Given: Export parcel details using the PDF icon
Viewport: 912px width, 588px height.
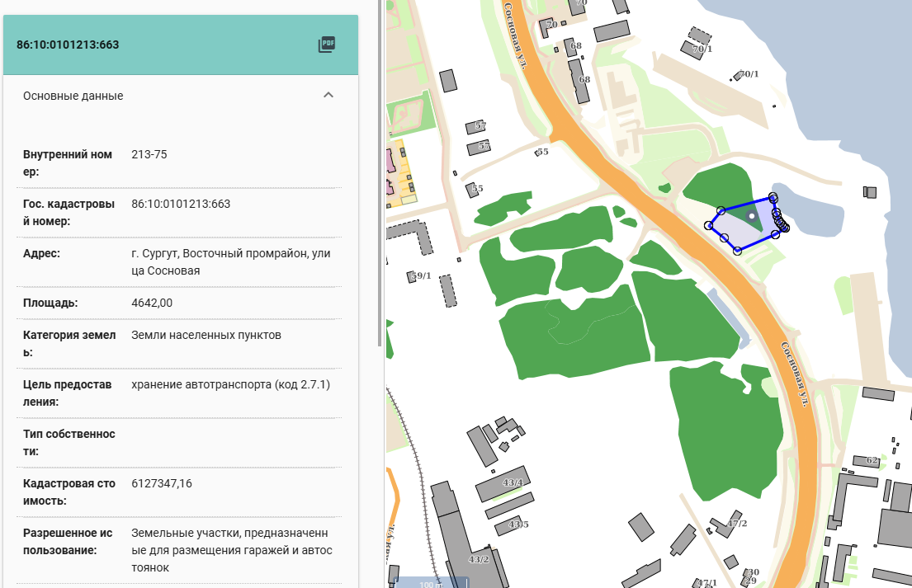Looking at the screenshot, I should tap(327, 45).
